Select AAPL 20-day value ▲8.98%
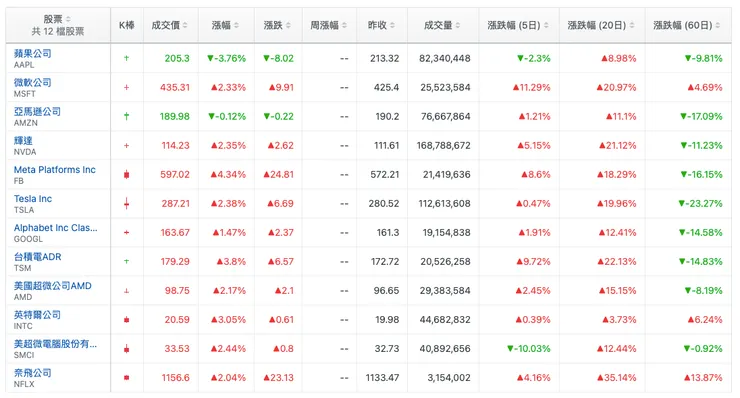Image resolution: width=740 pixels, height=398 pixels. coord(618,59)
